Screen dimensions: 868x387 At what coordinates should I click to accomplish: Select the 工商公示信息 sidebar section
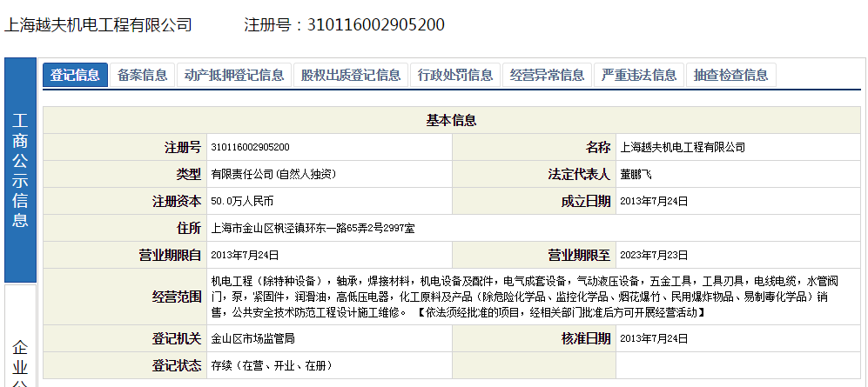tap(20, 170)
